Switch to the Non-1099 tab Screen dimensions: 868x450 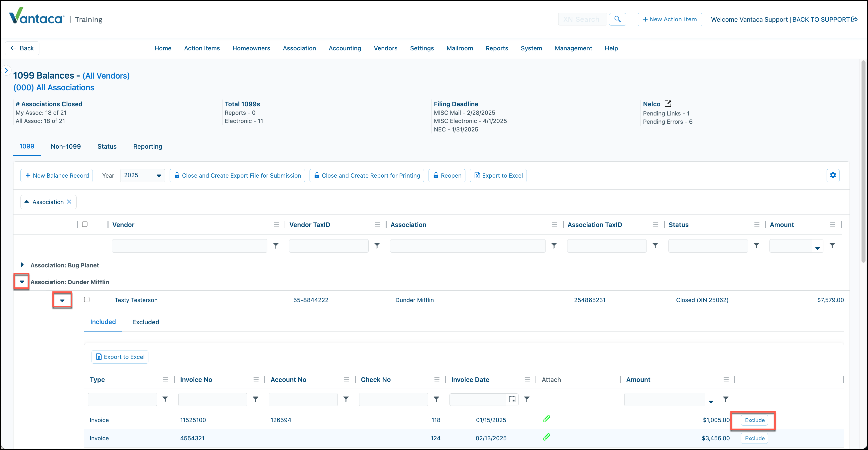66,146
